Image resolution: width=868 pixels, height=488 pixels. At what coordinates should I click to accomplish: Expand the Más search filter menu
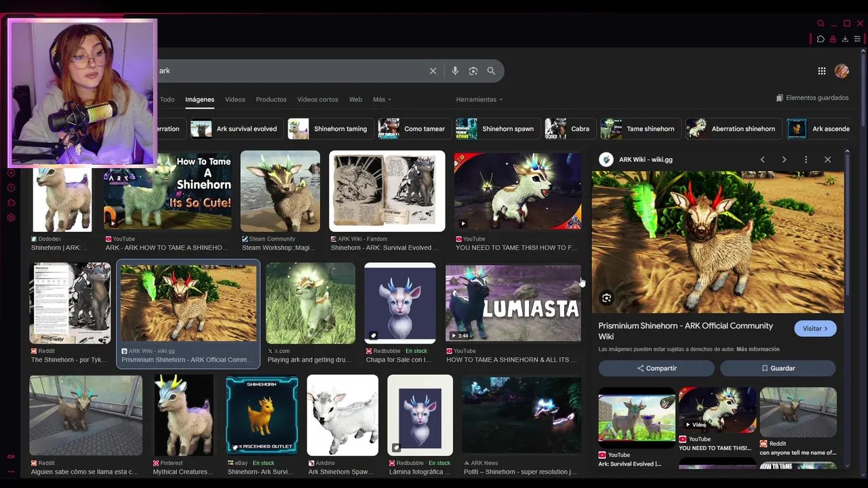coord(382,100)
